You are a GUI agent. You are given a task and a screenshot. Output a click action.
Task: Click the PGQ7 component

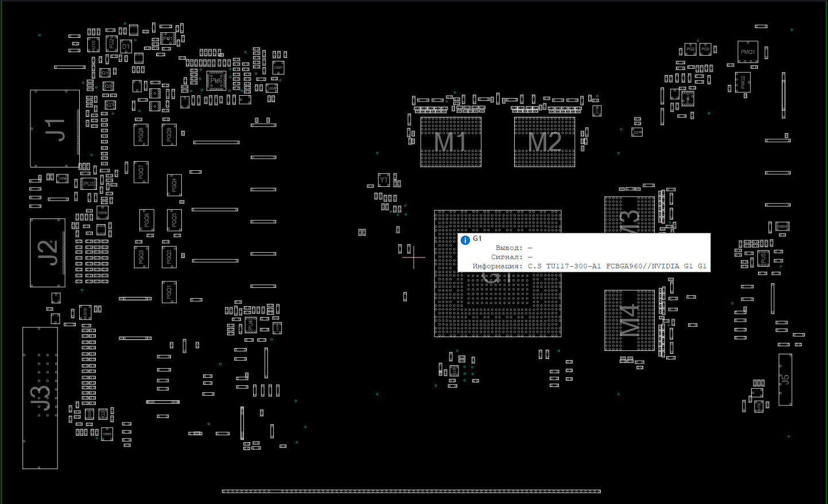click(141, 172)
